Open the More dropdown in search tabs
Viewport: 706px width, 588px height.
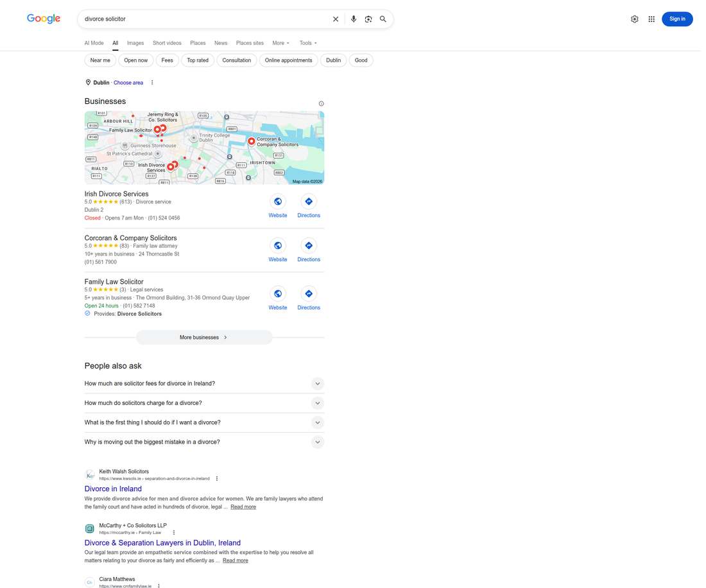tap(280, 43)
